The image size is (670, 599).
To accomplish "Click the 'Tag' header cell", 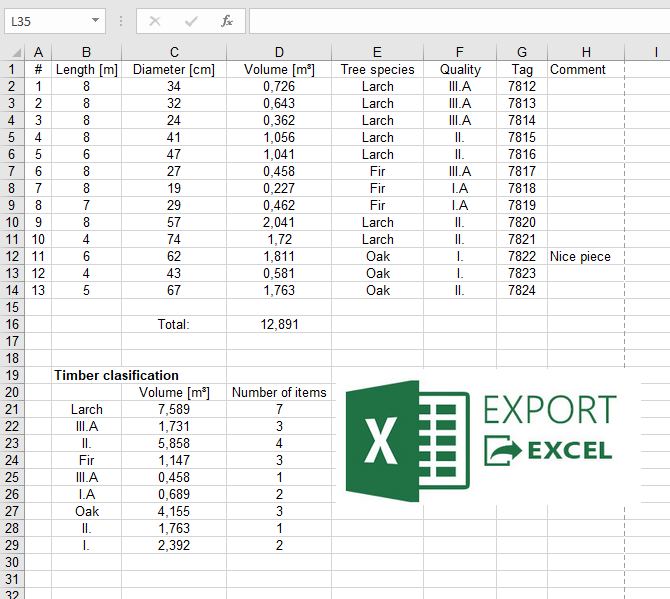I will [x=522, y=69].
